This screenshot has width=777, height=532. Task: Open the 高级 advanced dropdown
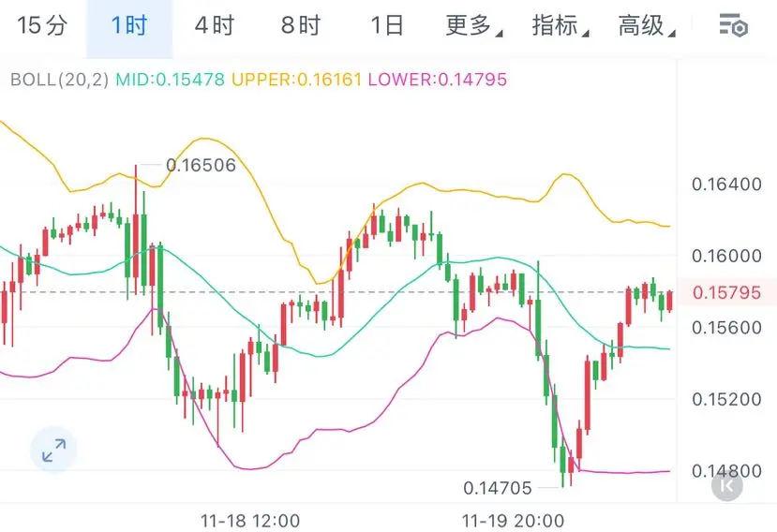pyautogui.click(x=647, y=26)
